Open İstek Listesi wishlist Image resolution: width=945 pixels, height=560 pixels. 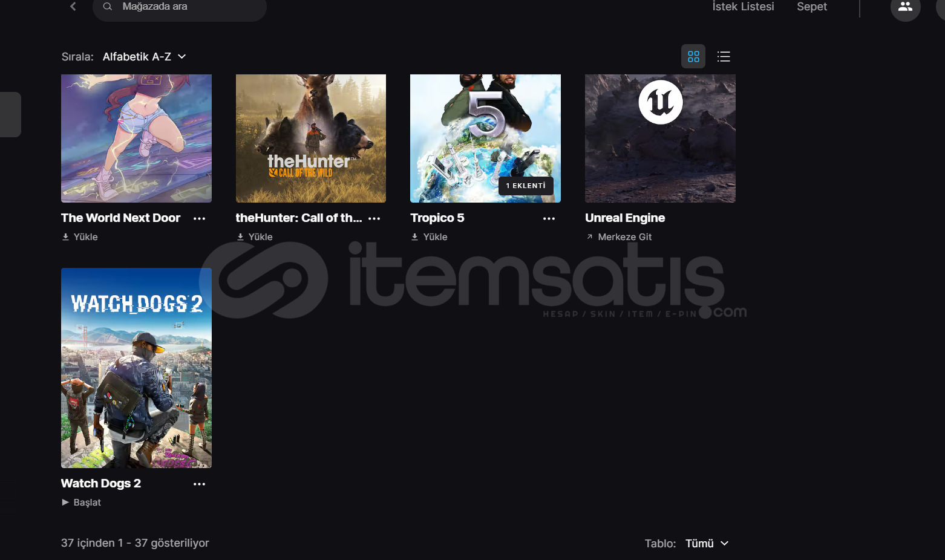[x=743, y=7]
